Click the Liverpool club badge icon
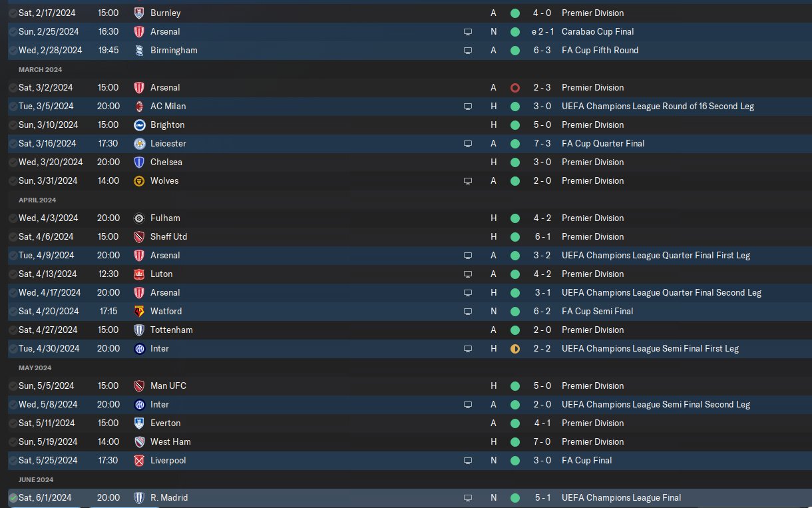Viewport: 812px width, 508px height. pyautogui.click(x=139, y=460)
